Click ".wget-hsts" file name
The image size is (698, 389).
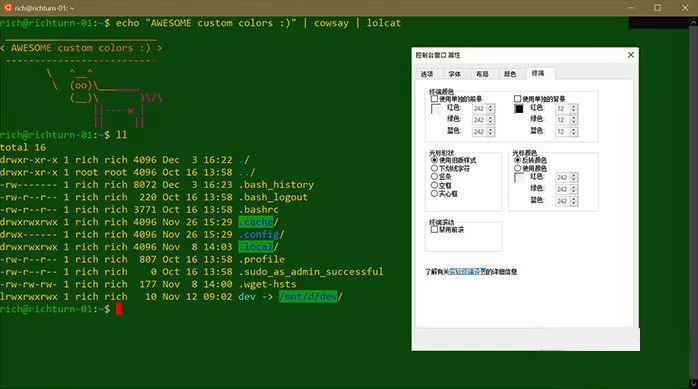pos(268,284)
